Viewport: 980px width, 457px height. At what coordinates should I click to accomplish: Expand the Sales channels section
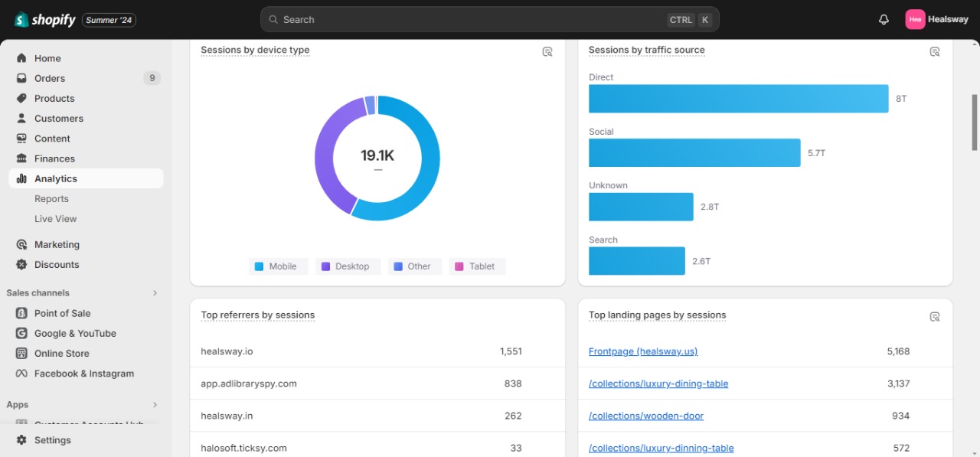[x=155, y=293]
